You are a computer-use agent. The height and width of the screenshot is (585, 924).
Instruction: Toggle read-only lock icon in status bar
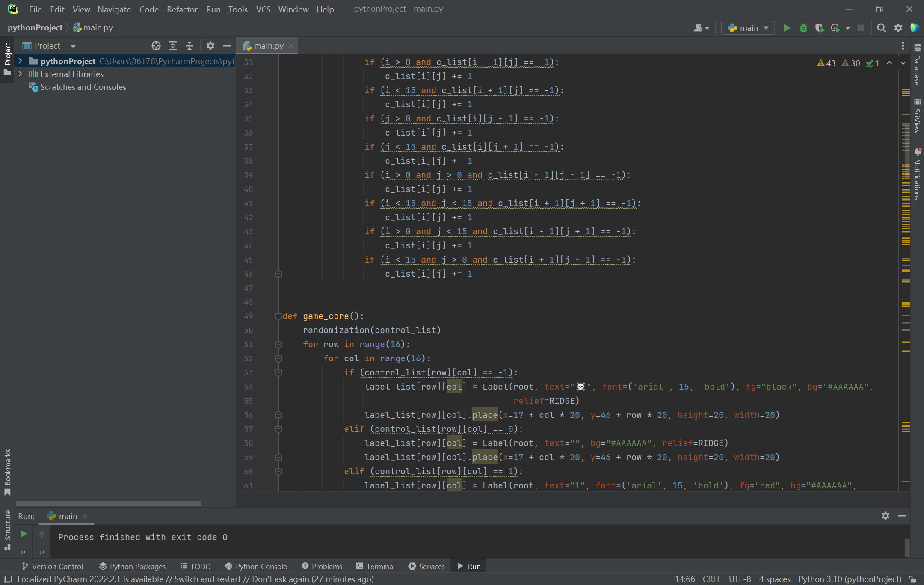click(912, 579)
